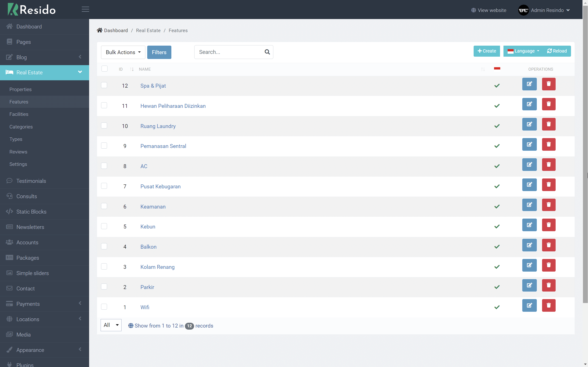Open the Media section in the sidebar
This screenshot has height=367, width=588.
tap(24, 334)
